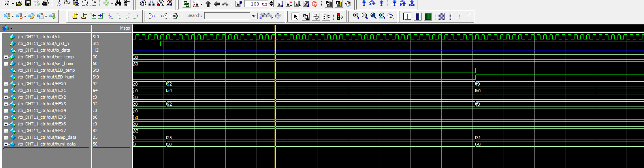This screenshot has height=168, width=644.
Task: Click the New file icon
Action: click(x=6, y=4)
